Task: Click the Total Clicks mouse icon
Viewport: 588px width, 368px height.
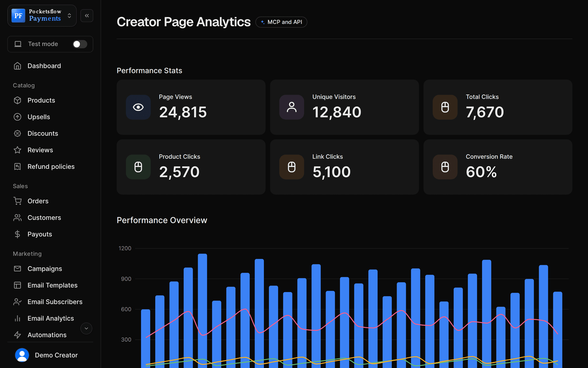Action: (445, 107)
